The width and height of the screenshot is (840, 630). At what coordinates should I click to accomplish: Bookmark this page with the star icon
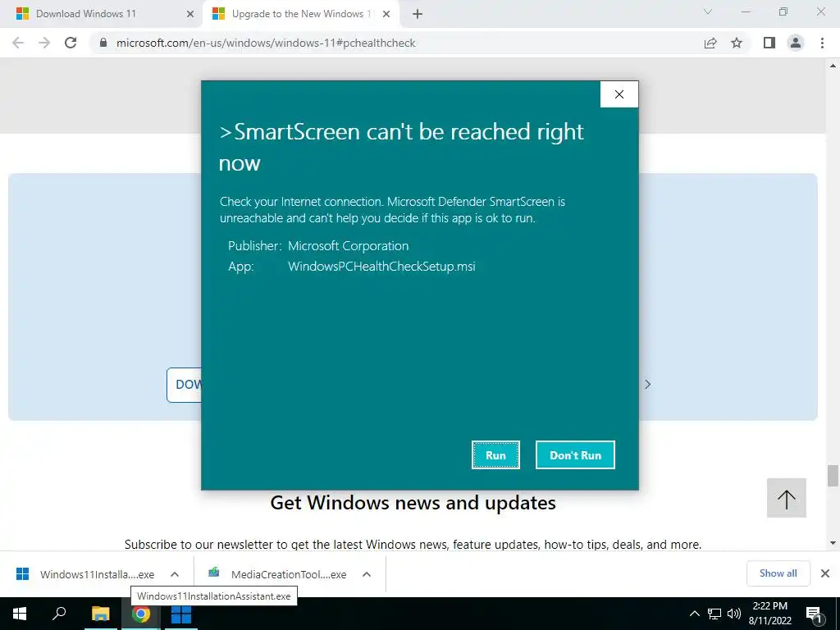[x=737, y=43]
